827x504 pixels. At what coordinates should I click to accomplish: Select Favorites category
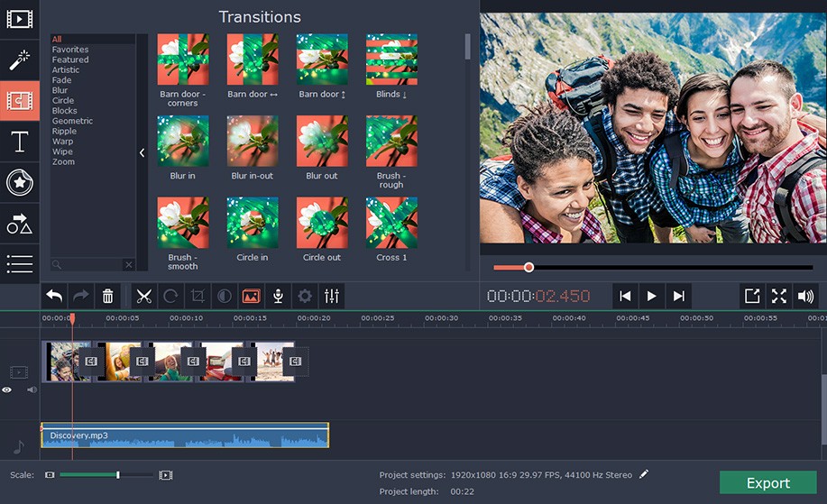click(70, 50)
